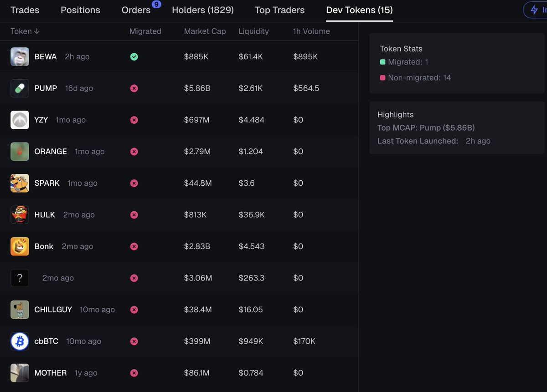The height and width of the screenshot is (392, 547).
Task: Open the Holders (1829) tab
Action: [203, 10]
